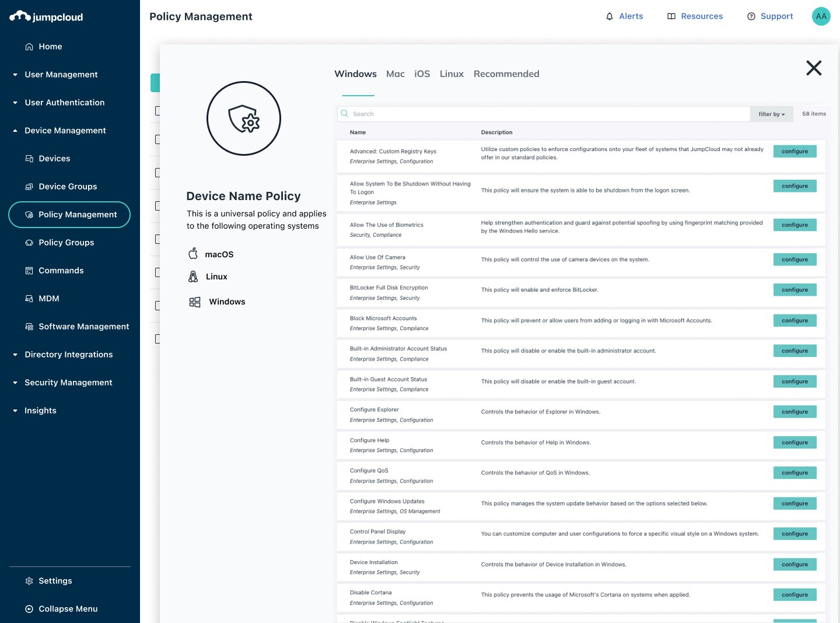Viewport: 840px width, 623px height.
Task: Click the Alerts bell icon
Action: [610, 16]
